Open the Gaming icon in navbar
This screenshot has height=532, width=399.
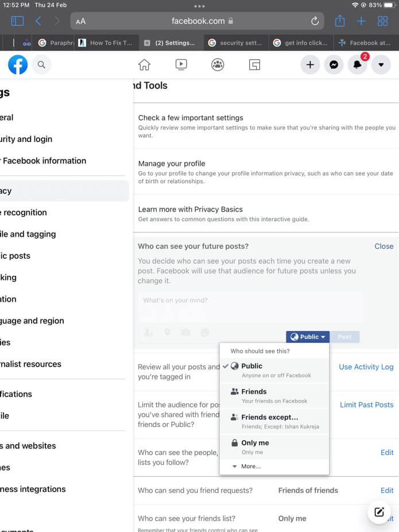coord(254,64)
